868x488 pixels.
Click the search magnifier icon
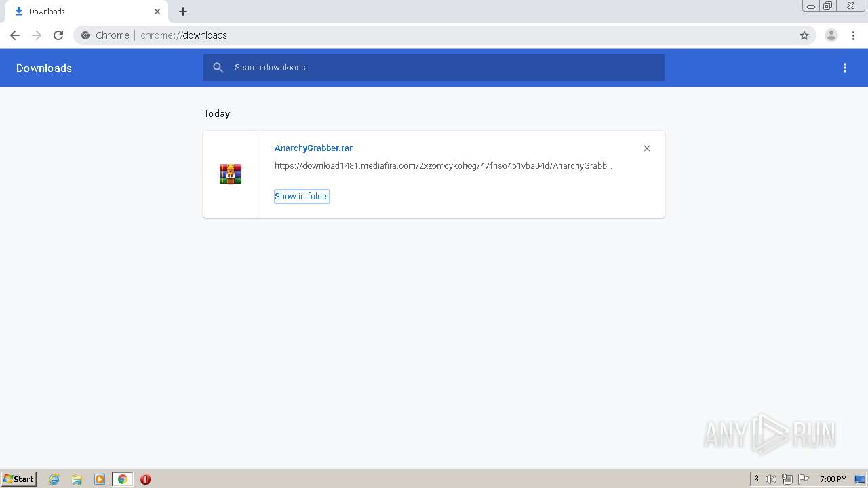(x=218, y=68)
